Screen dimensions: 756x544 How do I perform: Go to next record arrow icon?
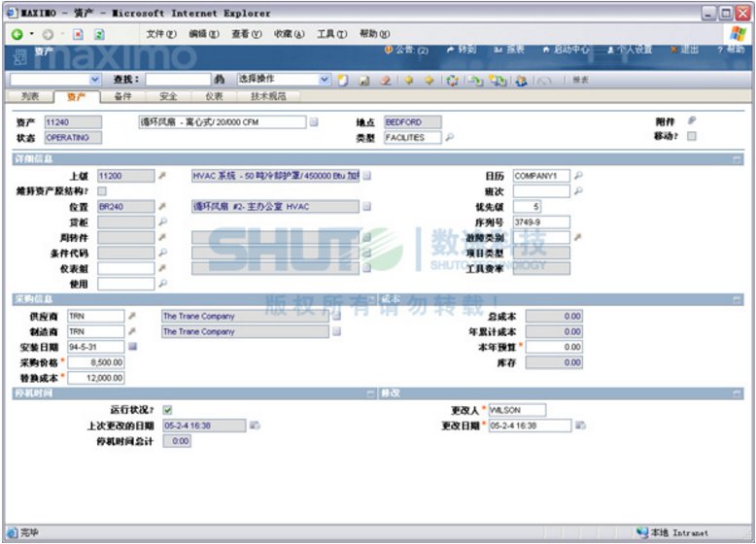[x=430, y=81]
